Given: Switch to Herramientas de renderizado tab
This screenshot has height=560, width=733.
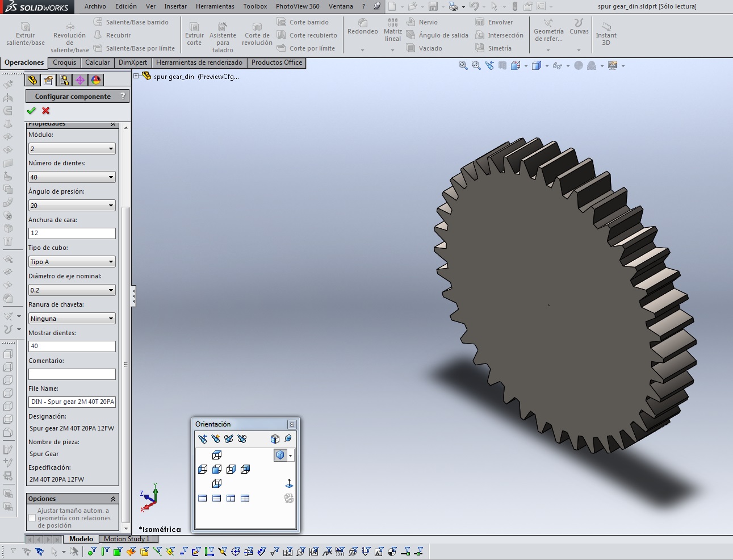Looking at the screenshot, I should coord(199,62).
